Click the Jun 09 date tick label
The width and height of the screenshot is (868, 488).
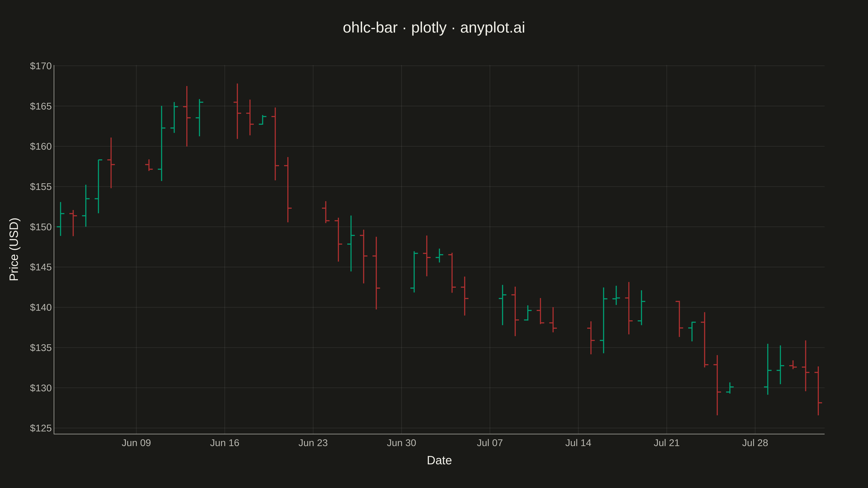click(136, 443)
